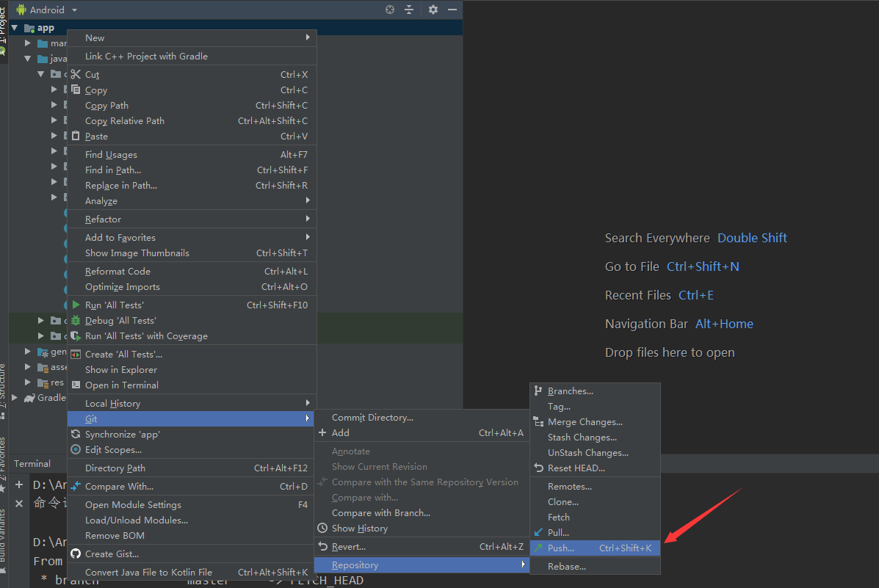Click Edit Scopes circle icon
The height and width of the screenshot is (588, 879).
pyautogui.click(x=76, y=449)
